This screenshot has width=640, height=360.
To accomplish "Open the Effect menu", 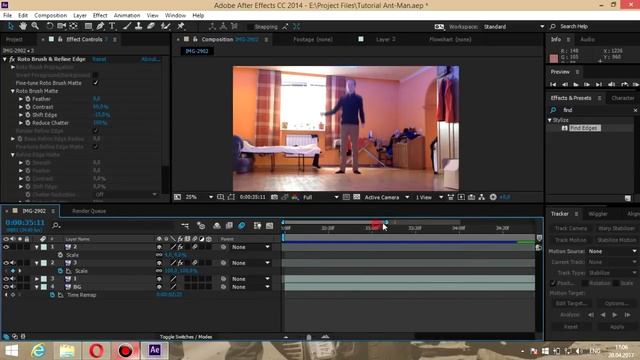I will [x=100, y=15].
